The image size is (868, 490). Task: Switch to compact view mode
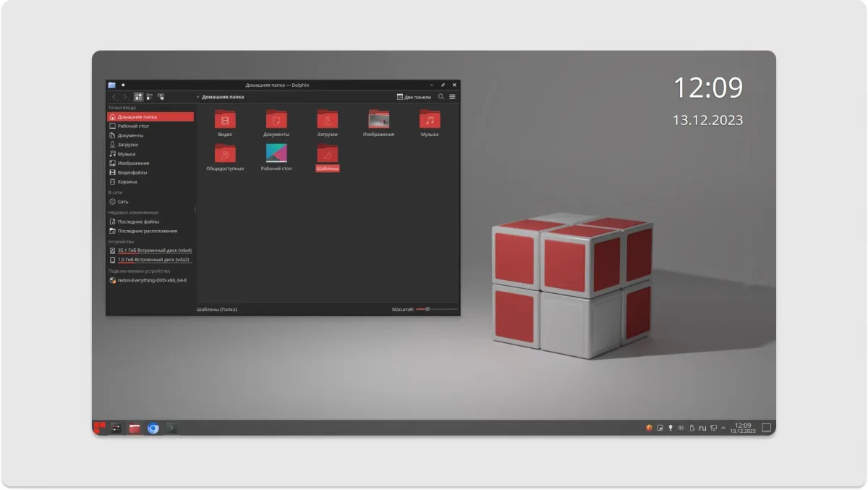pyautogui.click(x=150, y=96)
